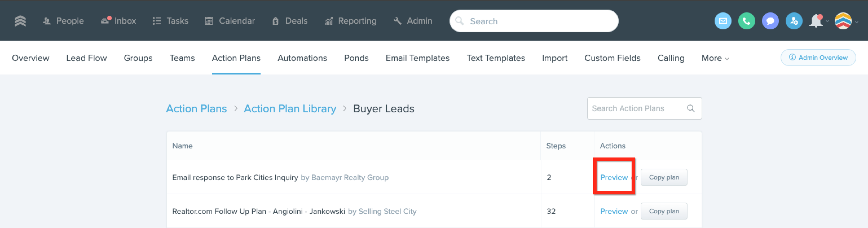Open the account avatar dropdown
The height and width of the screenshot is (228, 868).
point(844,21)
